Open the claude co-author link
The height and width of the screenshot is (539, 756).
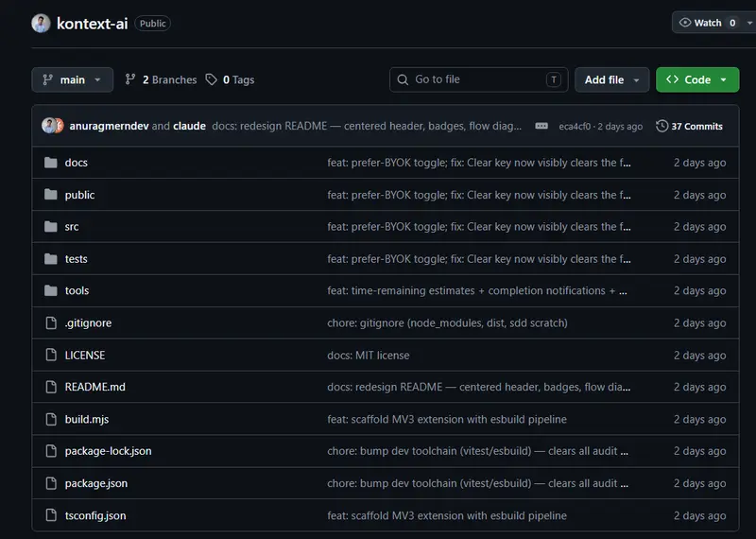tap(190, 126)
